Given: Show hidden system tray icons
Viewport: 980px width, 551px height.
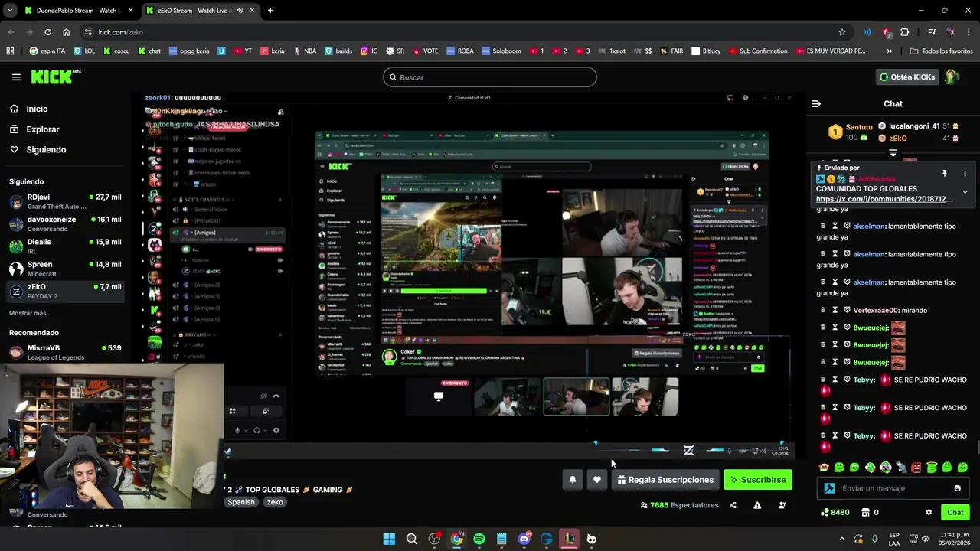Looking at the screenshot, I should [x=841, y=539].
